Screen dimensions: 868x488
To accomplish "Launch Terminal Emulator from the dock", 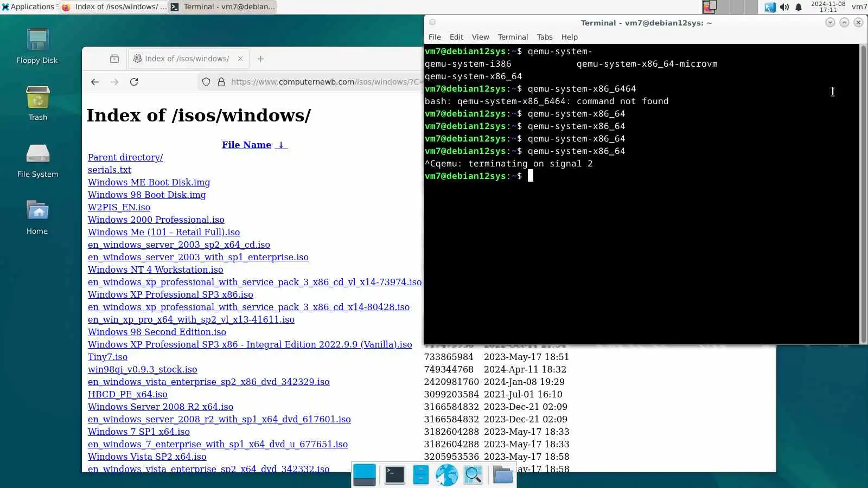I will 394,475.
